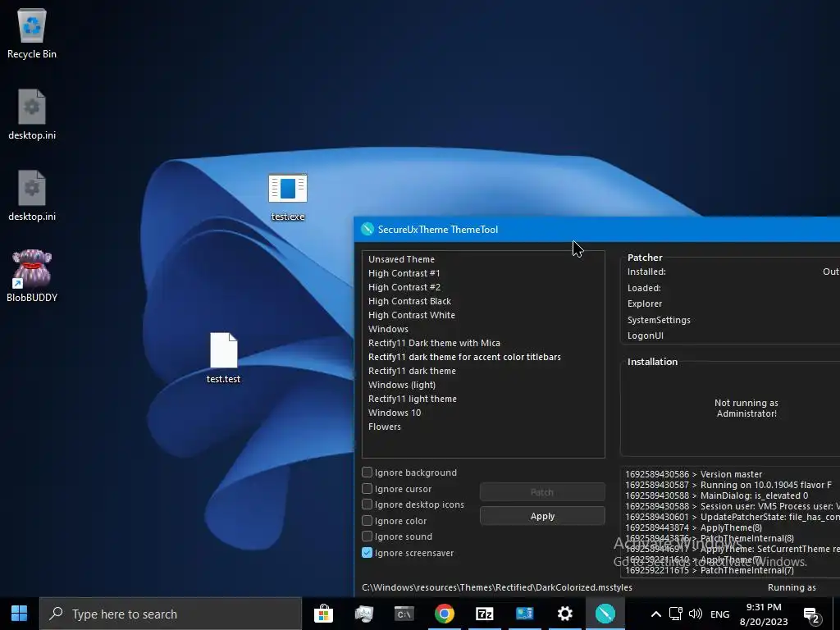
Task: Open Google Chrome from taskbar
Action: click(x=444, y=614)
